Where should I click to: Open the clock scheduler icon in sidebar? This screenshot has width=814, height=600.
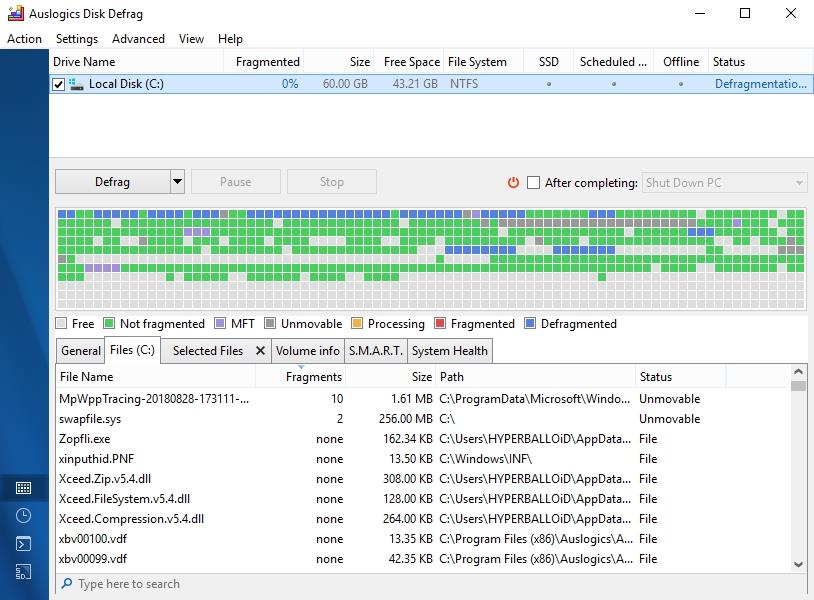click(23, 515)
